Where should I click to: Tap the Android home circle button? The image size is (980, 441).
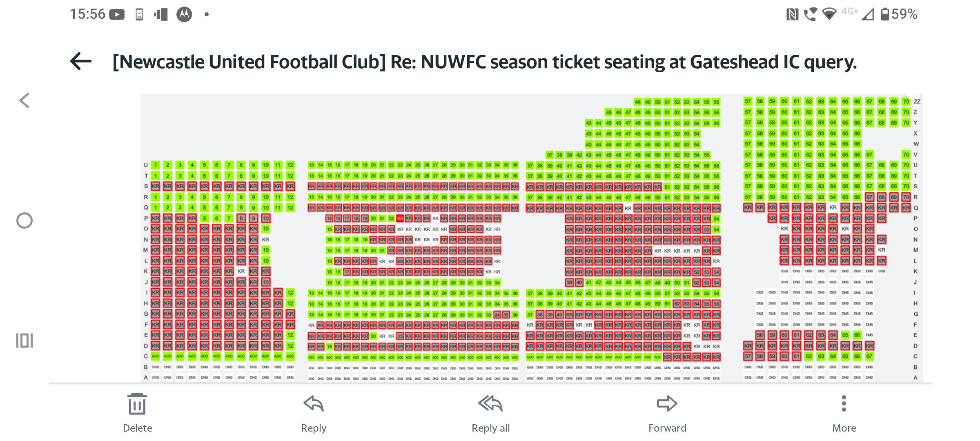24,220
